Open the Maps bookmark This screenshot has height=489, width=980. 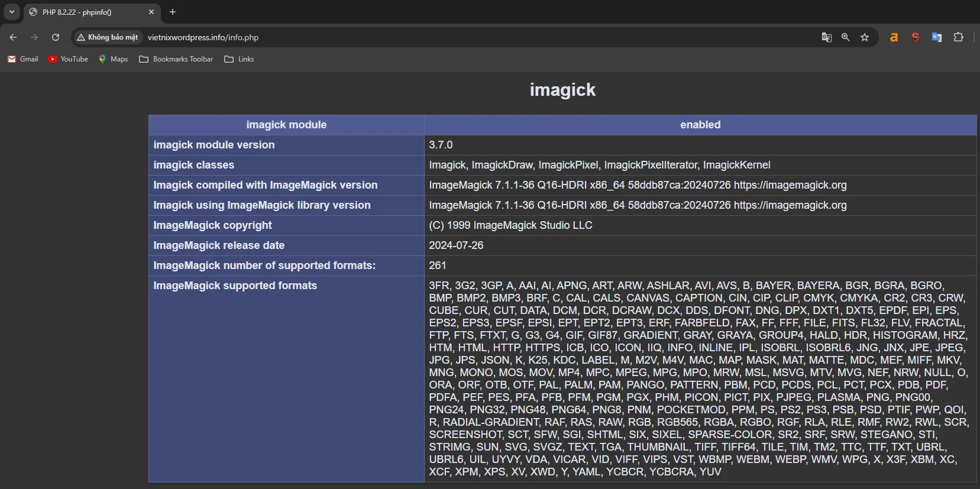pos(113,59)
